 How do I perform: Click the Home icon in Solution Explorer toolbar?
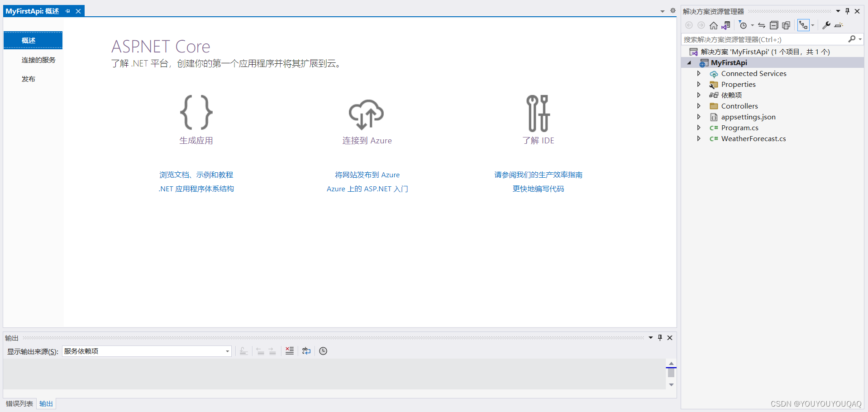[x=714, y=25]
